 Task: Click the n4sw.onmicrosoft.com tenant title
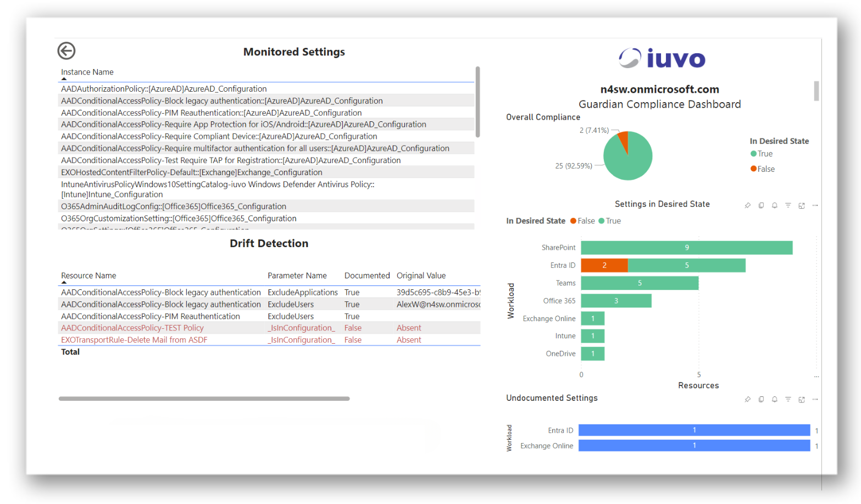point(660,89)
